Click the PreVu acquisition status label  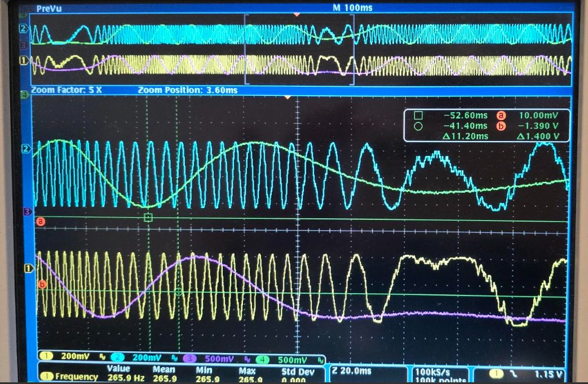[48, 8]
